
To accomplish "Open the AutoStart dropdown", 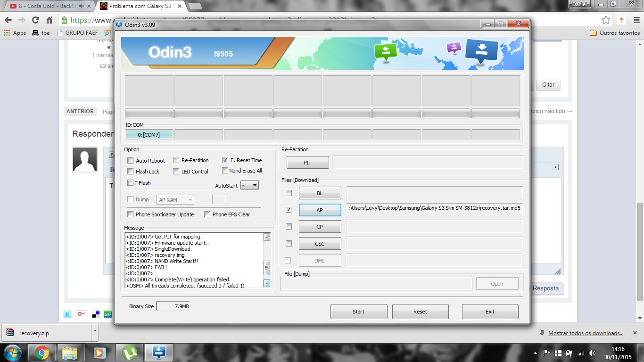I will coord(249,185).
